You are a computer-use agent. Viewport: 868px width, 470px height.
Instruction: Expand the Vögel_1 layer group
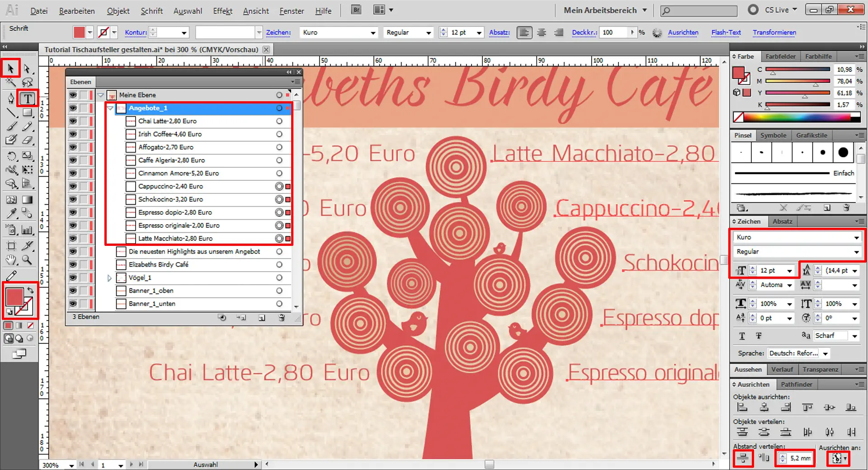tap(109, 278)
